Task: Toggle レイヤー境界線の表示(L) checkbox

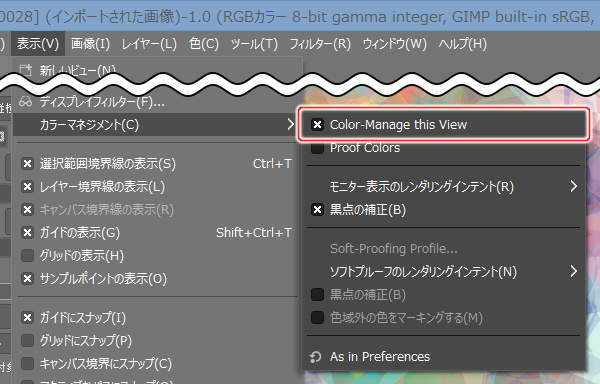Action: coord(28,187)
